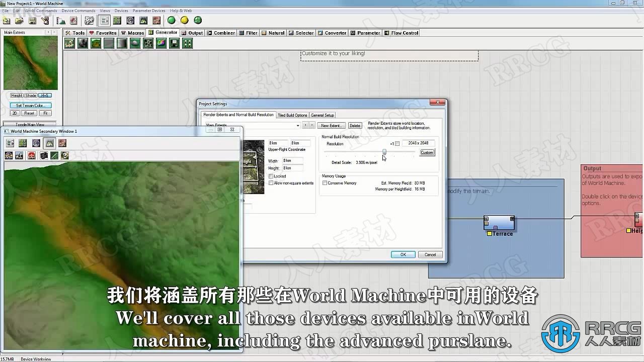Screen dimensions: 644x362
Task: Click the question mark help icon in Secondary Window
Action: 64,156
